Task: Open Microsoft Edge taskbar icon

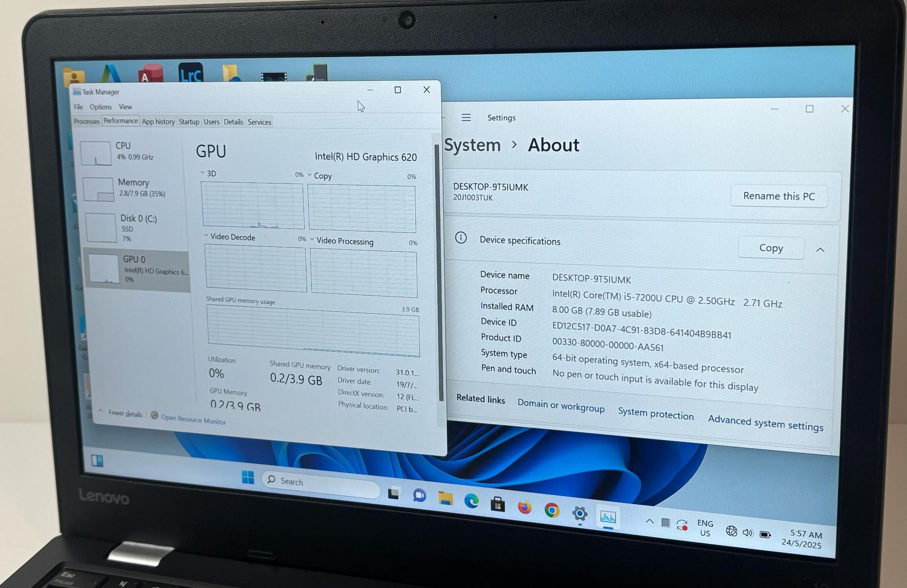Action: coord(471,501)
